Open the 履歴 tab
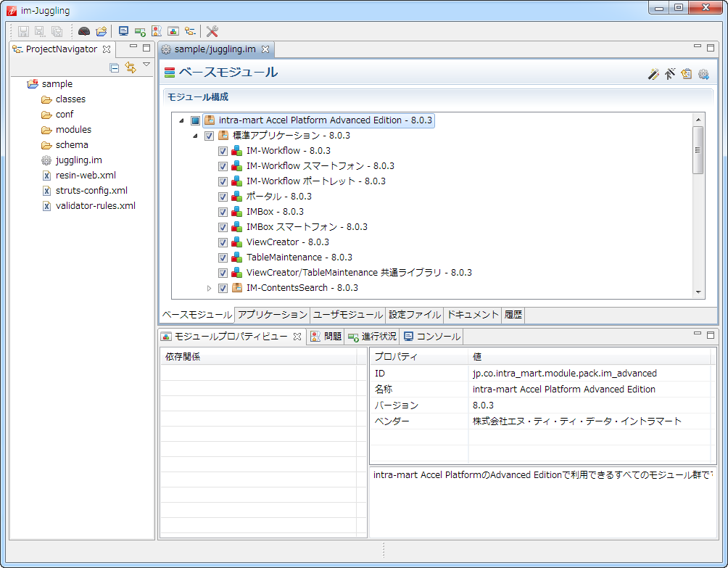 [x=513, y=315]
